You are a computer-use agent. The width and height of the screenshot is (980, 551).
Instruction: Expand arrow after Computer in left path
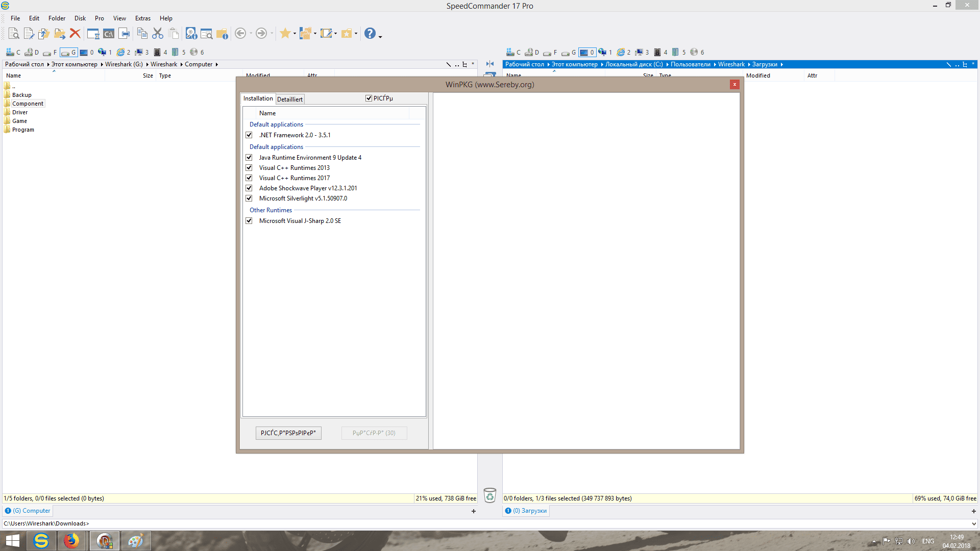pos(217,64)
